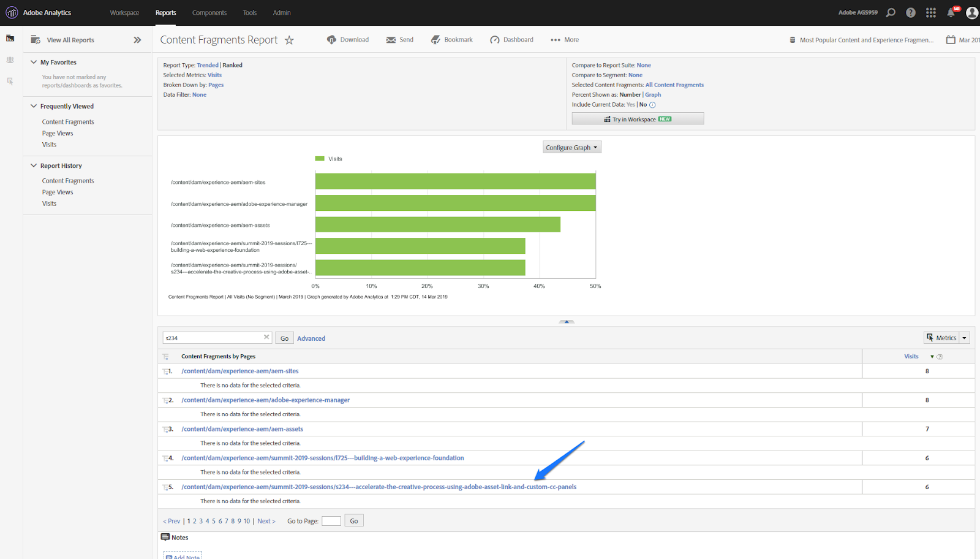Click the Go to Page input field
Viewport: 980px width, 559px height.
pyautogui.click(x=331, y=520)
